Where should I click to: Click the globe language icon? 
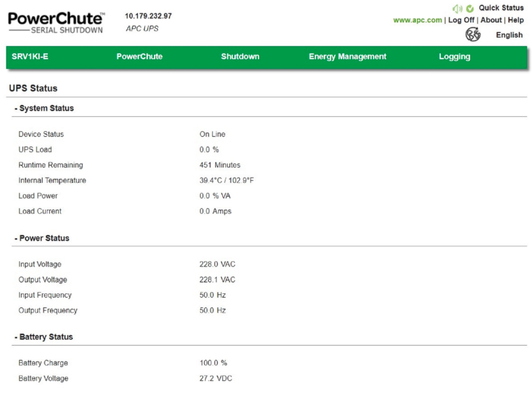pyautogui.click(x=473, y=35)
